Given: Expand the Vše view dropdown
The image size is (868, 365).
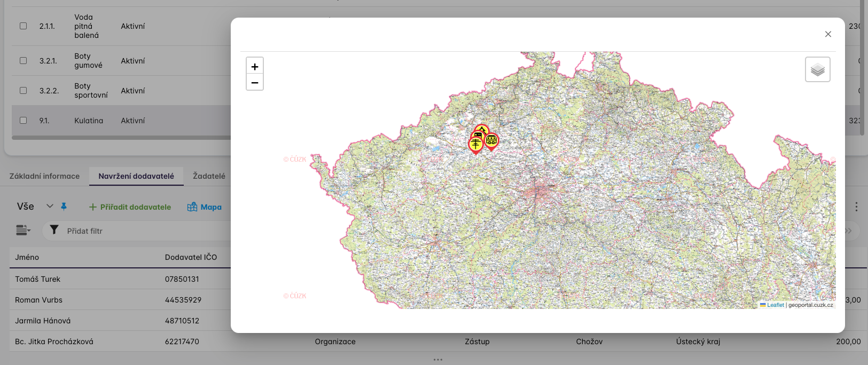Looking at the screenshot, I should click(x=50, y=206).
